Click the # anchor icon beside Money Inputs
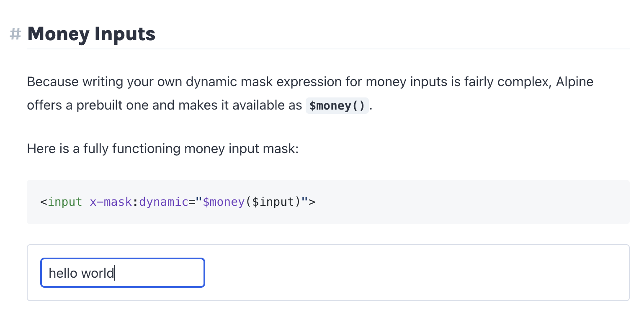This screenshot has height=312, width=644. point(15,34)
